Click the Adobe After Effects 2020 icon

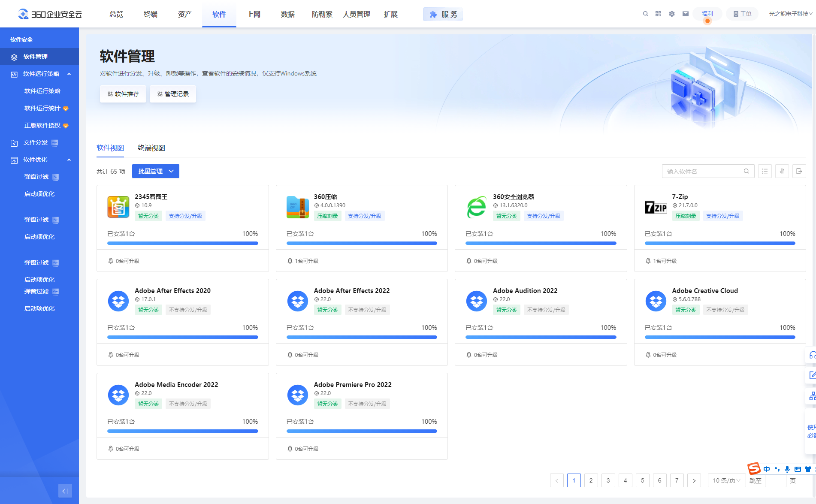click(118, 301)
